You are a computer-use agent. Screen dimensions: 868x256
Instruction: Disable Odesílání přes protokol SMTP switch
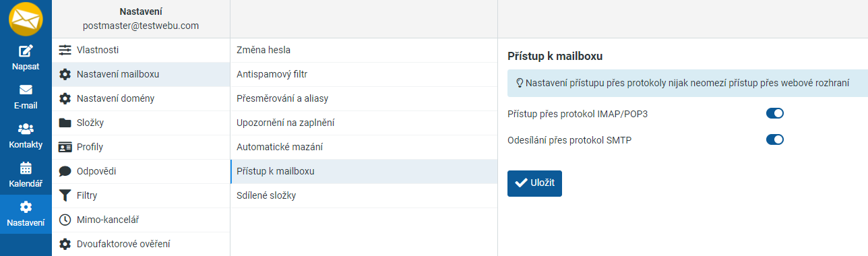coord(775,139)
